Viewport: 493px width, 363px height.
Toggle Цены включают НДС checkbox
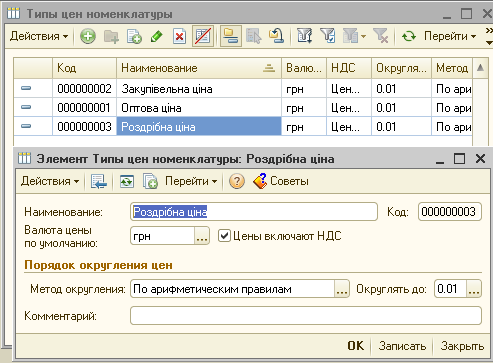point(224,236)
